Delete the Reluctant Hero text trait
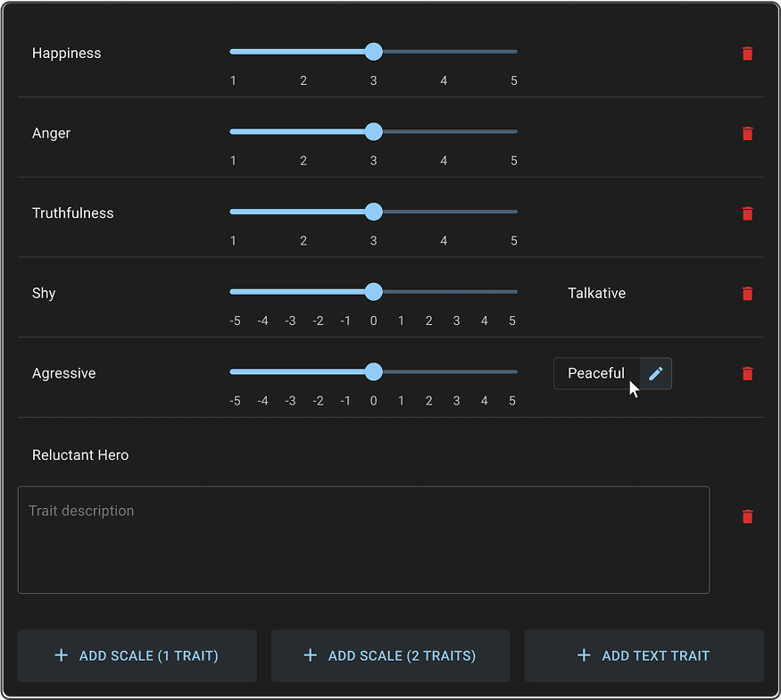The height and width of the screenshot is (700, 781). (747, 517)
